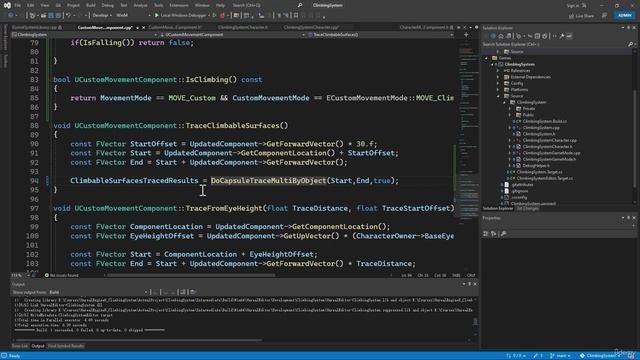Click the Save All icon in the toolbar
Image resolution: width=640 pixels, height=360 pixels.
pyautogui.click(x=58, y=16)
